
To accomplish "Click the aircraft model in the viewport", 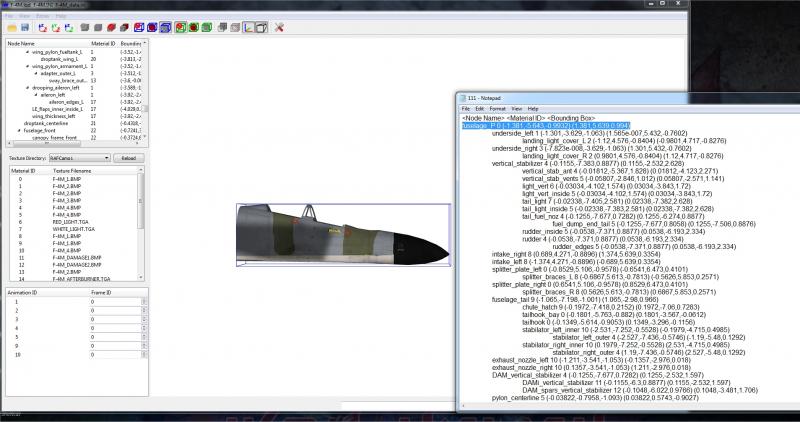I will [x=343, y=234].
